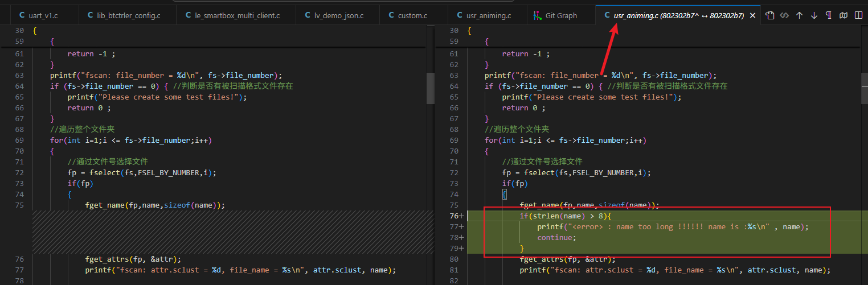Click the Open Changes compare icon

tap(784, 15)
